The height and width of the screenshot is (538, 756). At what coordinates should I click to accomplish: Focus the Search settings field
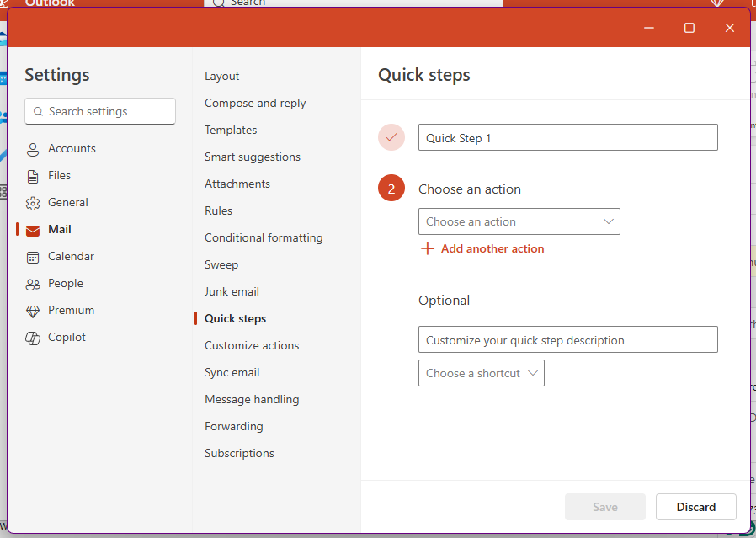point(100,111)
